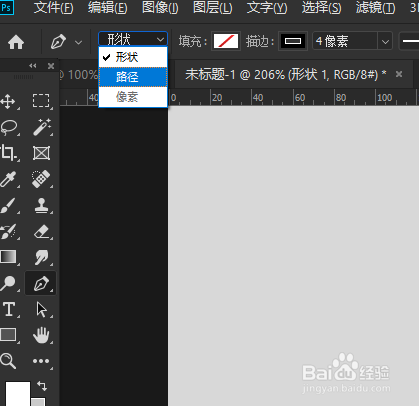Select the Hand tool
This screenshot has width=419, height=406.
pyautogui.click(x=41, y=335)
